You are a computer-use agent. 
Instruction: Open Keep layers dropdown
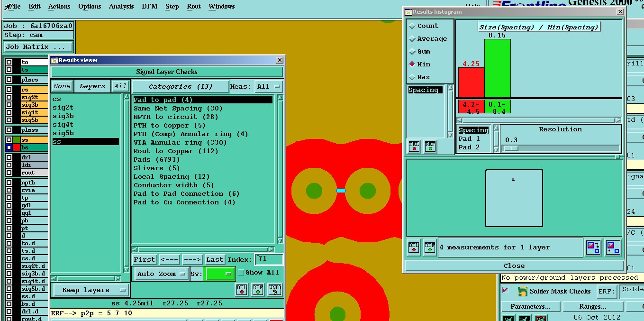point(90,290)
